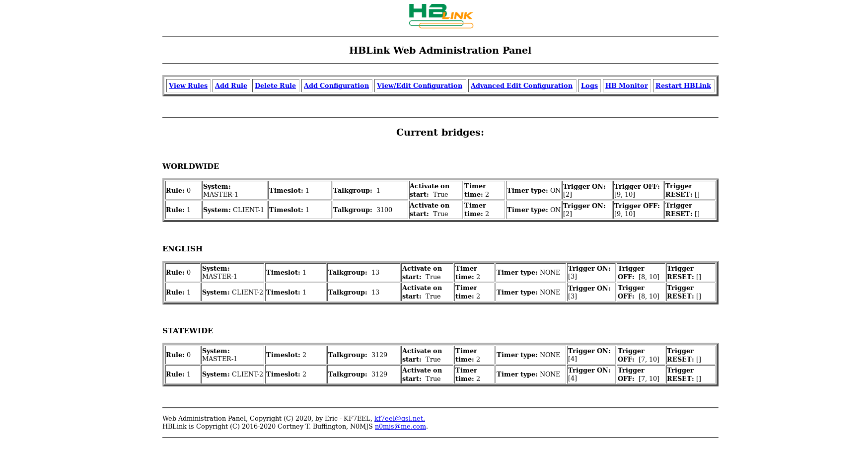Open the View Rules page
Screen dimensions: 868x449
point(188,86)
